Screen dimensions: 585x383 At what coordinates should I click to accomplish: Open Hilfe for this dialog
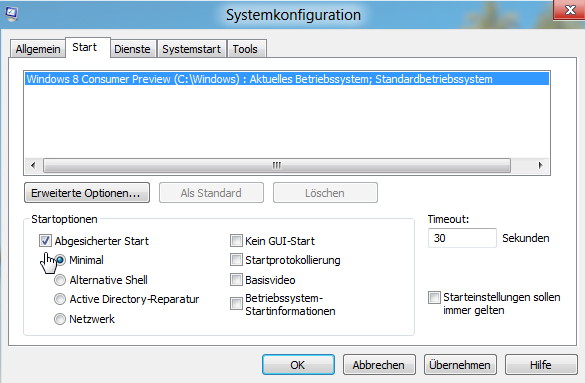pos(541,365)
